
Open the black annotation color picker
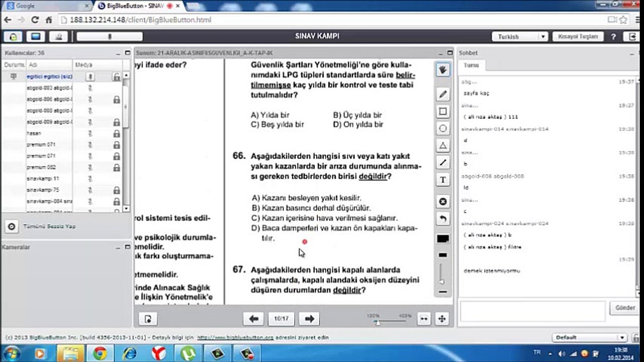point(443,239)
